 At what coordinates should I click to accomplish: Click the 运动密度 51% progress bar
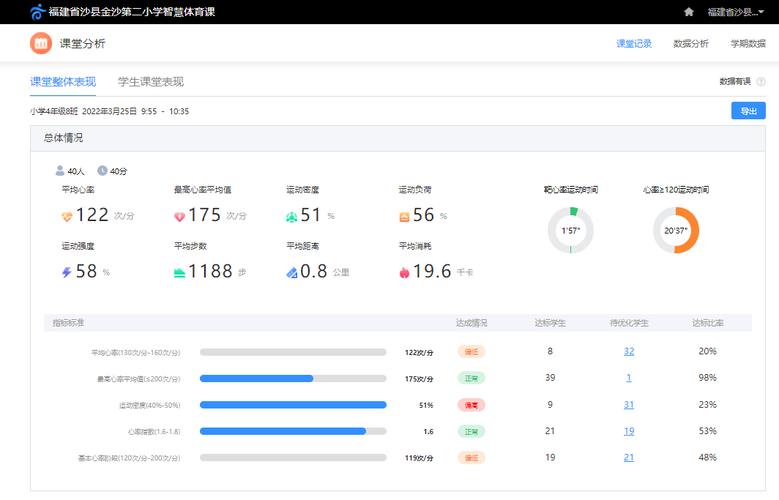pos(293,405)
